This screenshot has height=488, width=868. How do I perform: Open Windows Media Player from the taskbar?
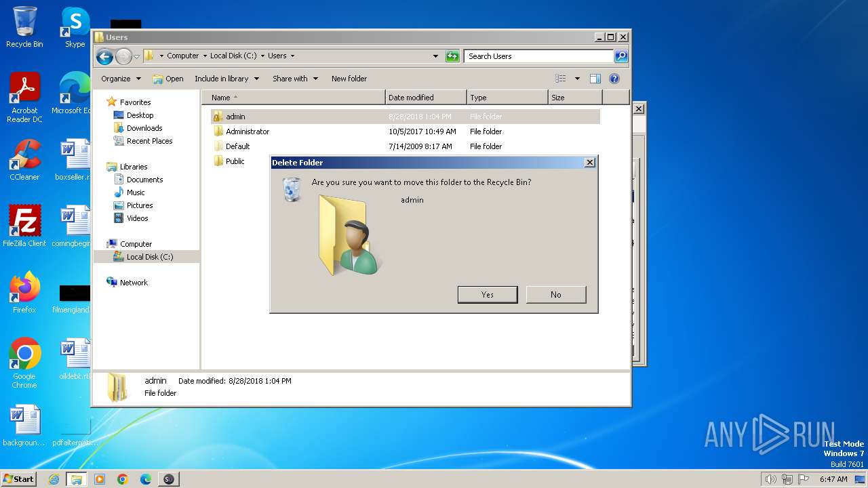point(100,479)
